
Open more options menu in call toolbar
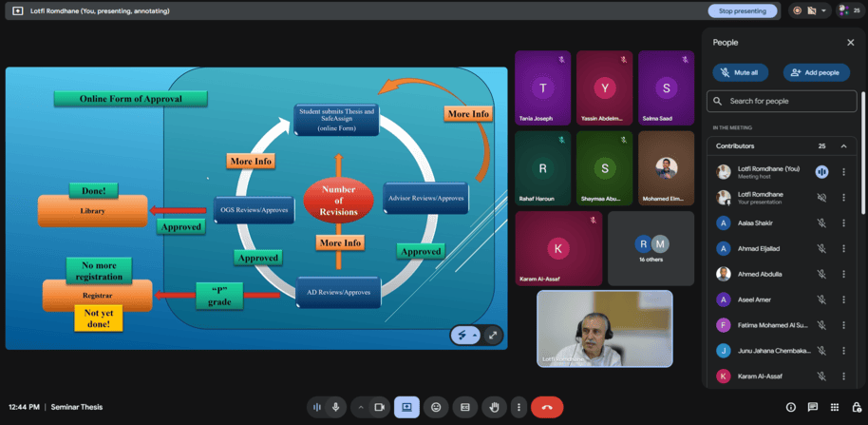[518, 407]
